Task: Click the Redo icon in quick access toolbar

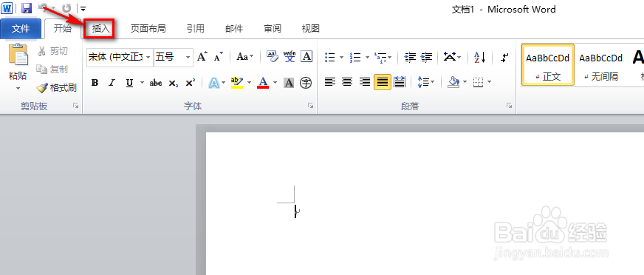Action: click(66, 8)
